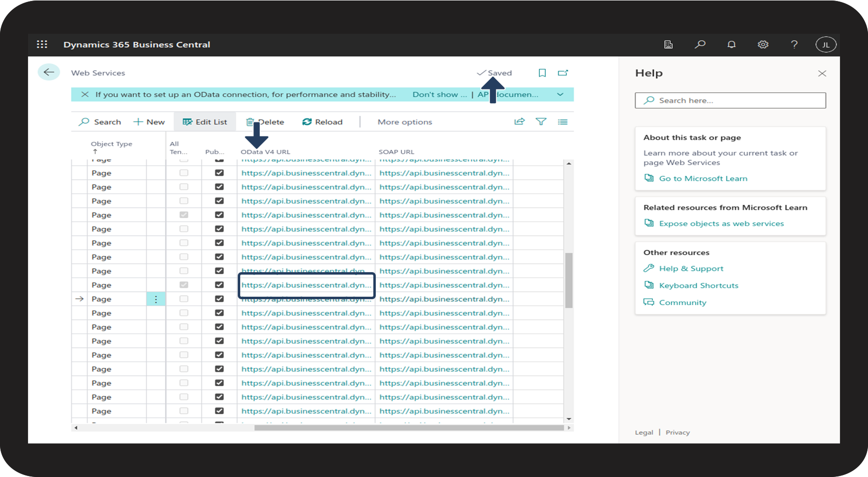Open the search magnifier in top bar
Image resolution: width=868 pixels, height=477 pixels.
[x=700, y=44]
